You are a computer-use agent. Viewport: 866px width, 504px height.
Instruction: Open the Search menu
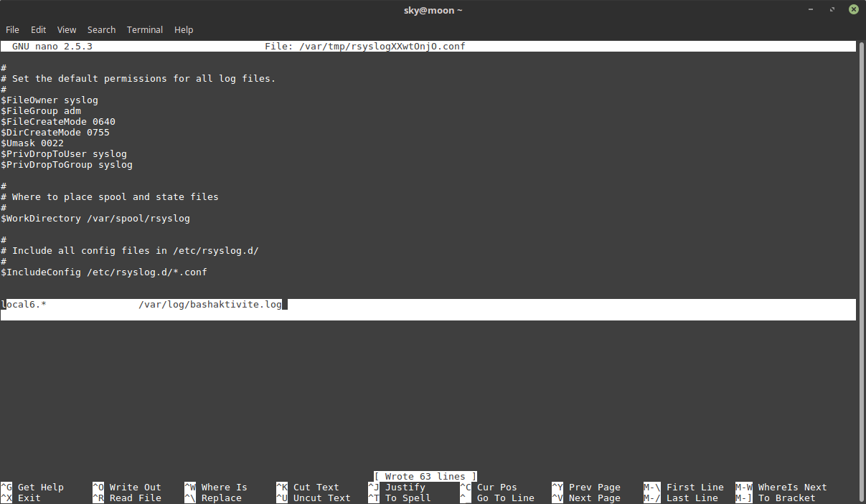[101, 29]
